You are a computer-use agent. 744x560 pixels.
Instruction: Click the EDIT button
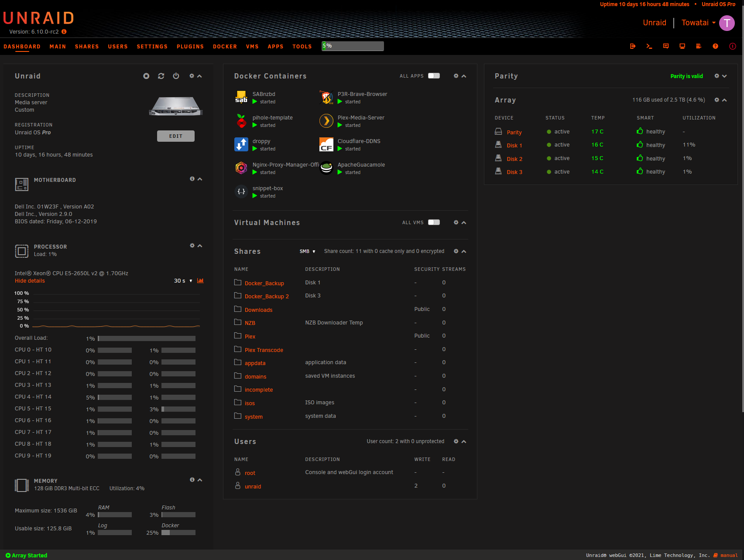tap(176, 136)
